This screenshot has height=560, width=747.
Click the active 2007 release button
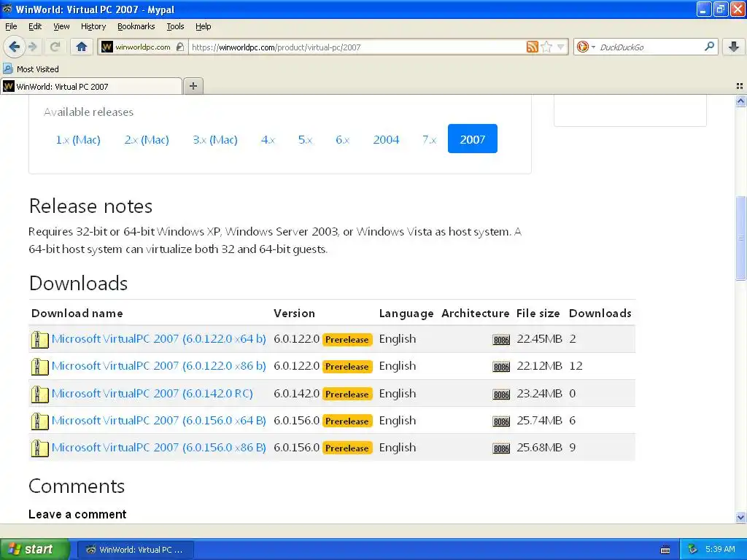pos(472,139)
